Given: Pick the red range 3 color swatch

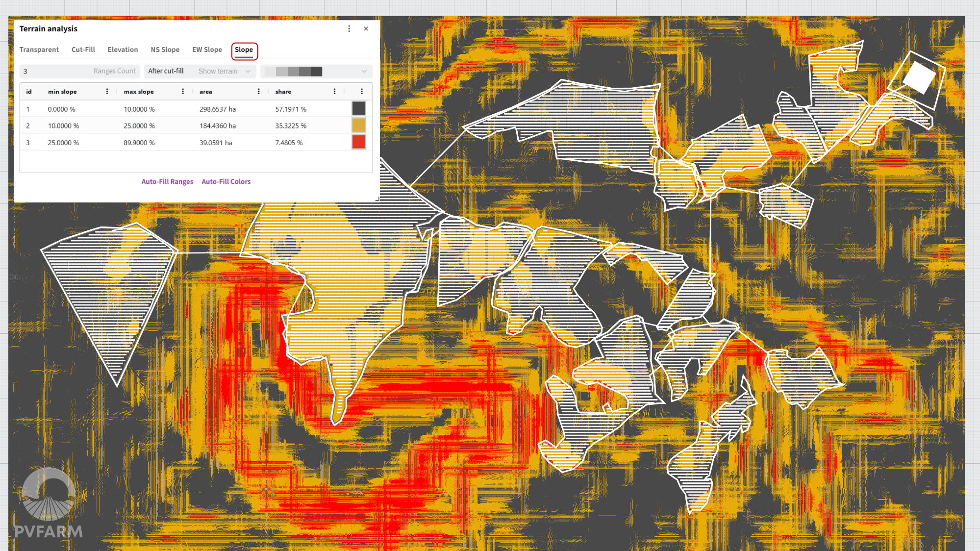Looking at the screenshot, I should pyautogui.click(x=359, y=142).
